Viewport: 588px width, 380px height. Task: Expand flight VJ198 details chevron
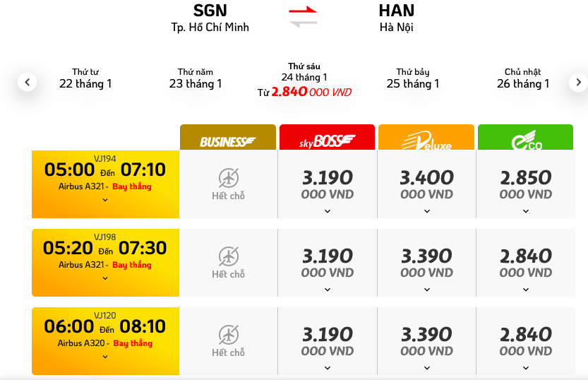click(x=105, y=278)
